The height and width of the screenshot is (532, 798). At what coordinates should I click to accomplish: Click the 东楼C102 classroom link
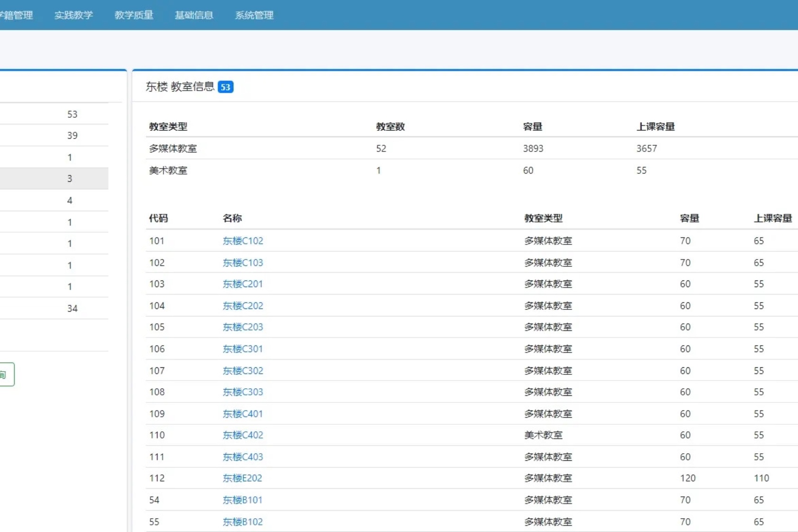(x=243, y=241)
